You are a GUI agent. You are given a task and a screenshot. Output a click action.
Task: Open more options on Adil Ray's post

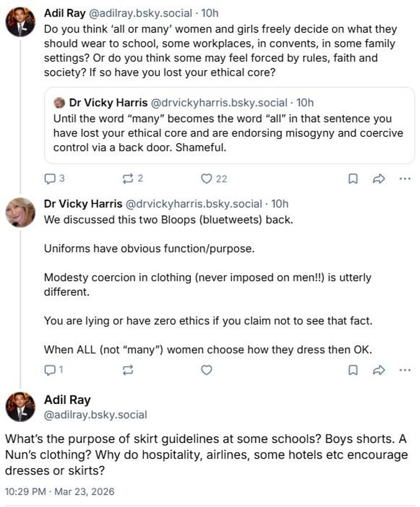(404, 179)
